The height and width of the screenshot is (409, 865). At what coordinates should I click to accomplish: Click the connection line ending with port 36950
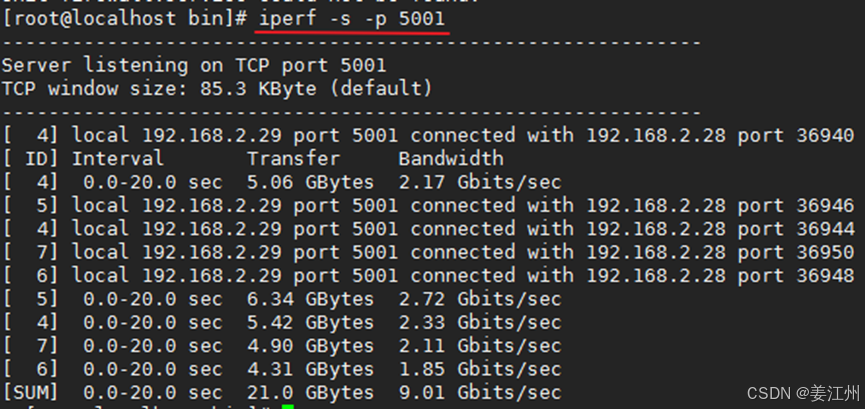429,252
